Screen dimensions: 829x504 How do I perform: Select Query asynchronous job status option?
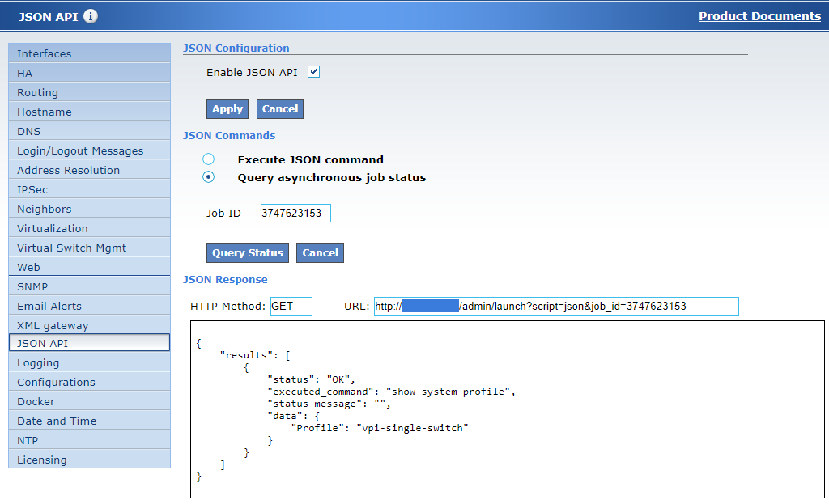[208, 176]
